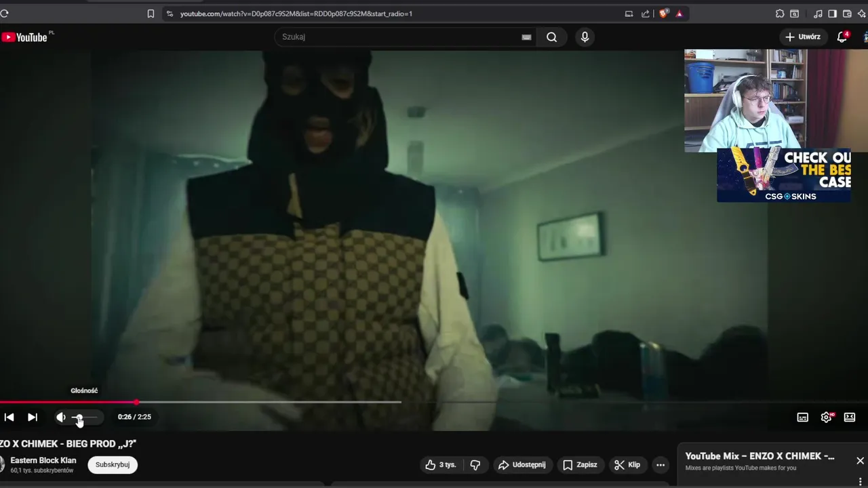Adjust the volume slider
This screenshot has height=488, width=868.
click(x=84, y=417)
